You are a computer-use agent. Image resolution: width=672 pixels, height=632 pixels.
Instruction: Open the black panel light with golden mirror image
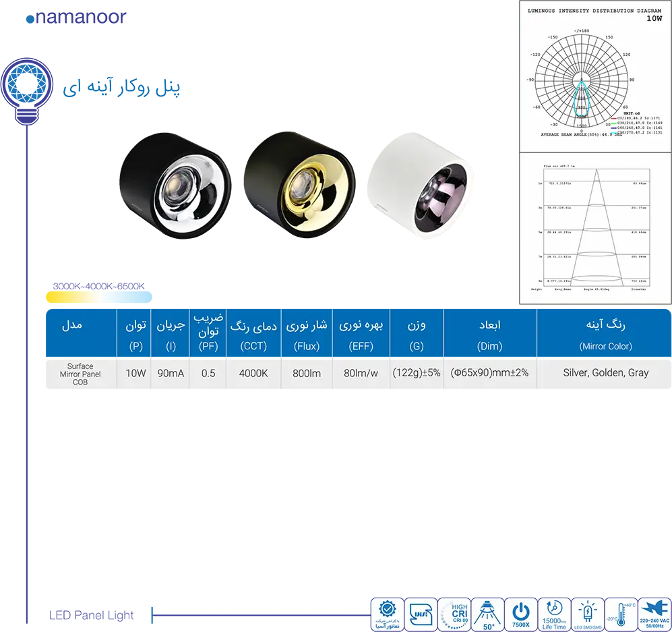click(x=299, y=187)
